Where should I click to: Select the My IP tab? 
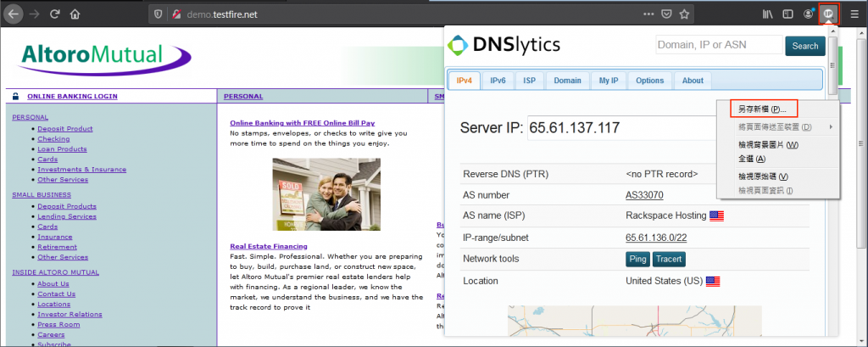(x=609, y=81)
